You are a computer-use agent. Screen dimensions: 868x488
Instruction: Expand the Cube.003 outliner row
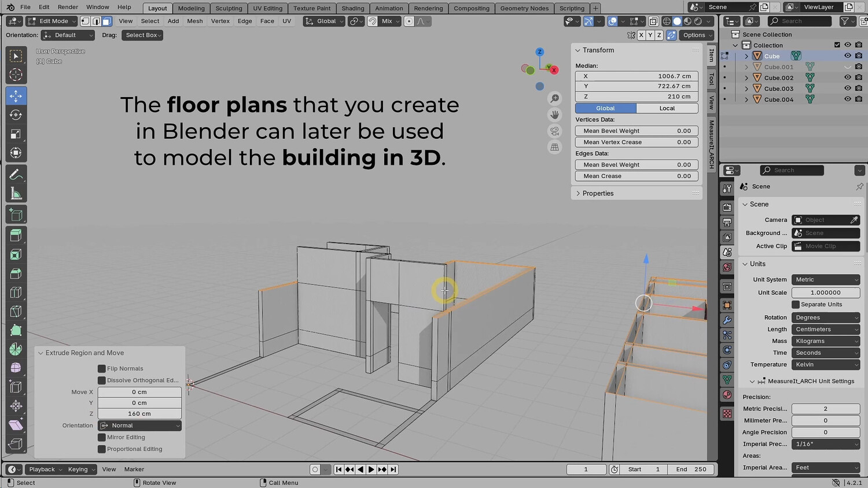click(x=746, y=88)
